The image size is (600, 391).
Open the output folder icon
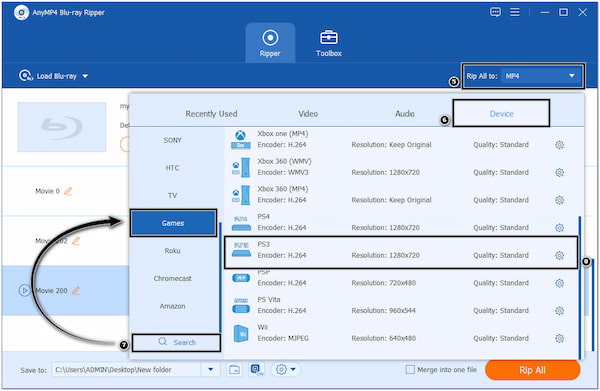pyautogui.click(x=235, y=370)
